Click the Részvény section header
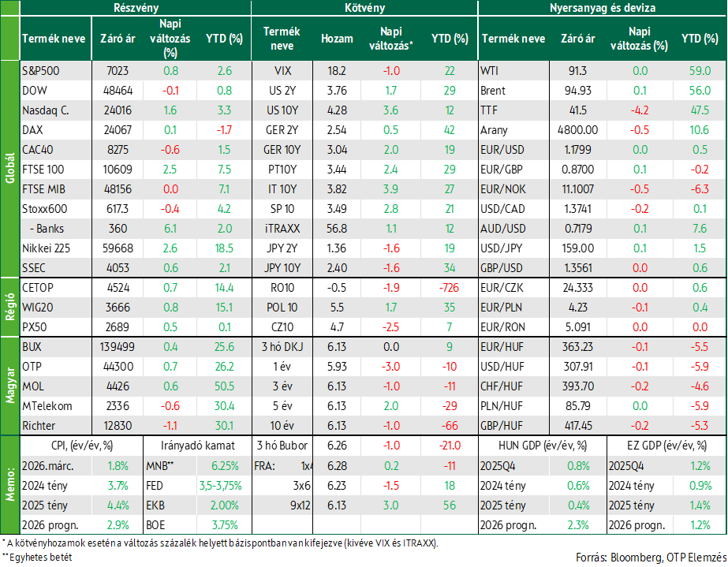The image size is (728, 567). click(136, 8)
